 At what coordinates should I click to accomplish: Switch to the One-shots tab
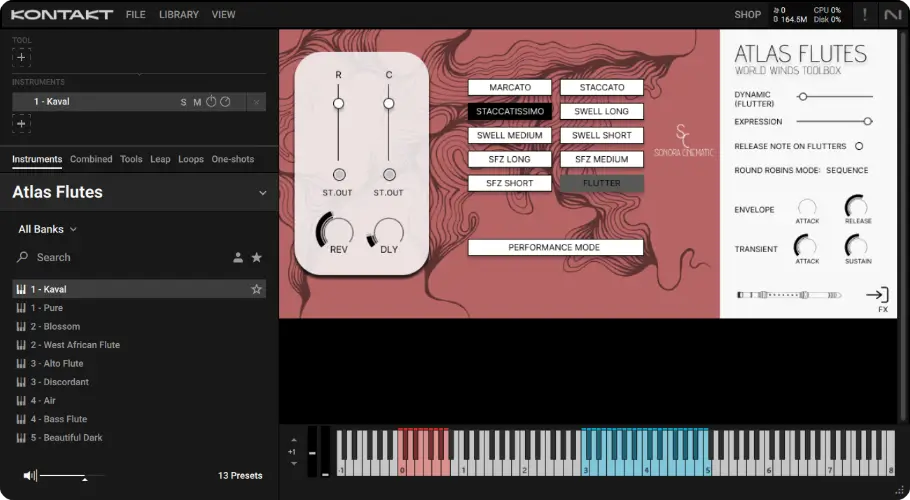point(233,159)
